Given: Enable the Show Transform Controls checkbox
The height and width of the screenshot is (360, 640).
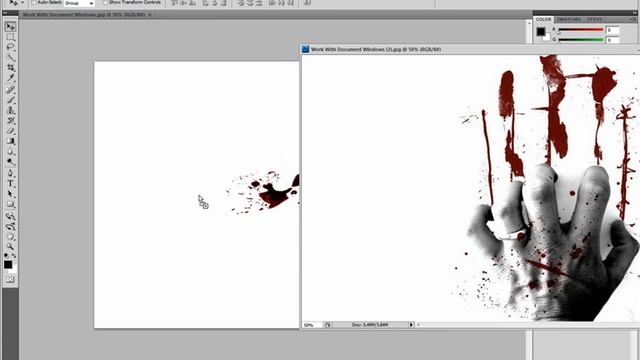Looking at the screenshot, I should (x=105, y=2).
